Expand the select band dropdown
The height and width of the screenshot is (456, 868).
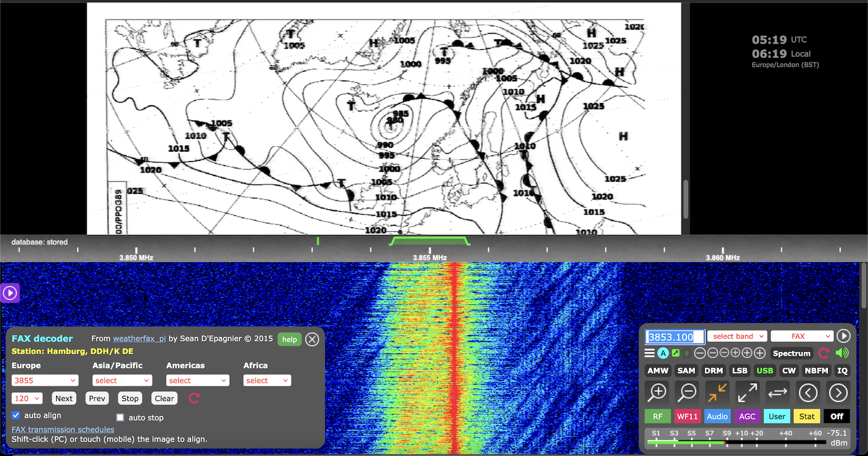737,336
